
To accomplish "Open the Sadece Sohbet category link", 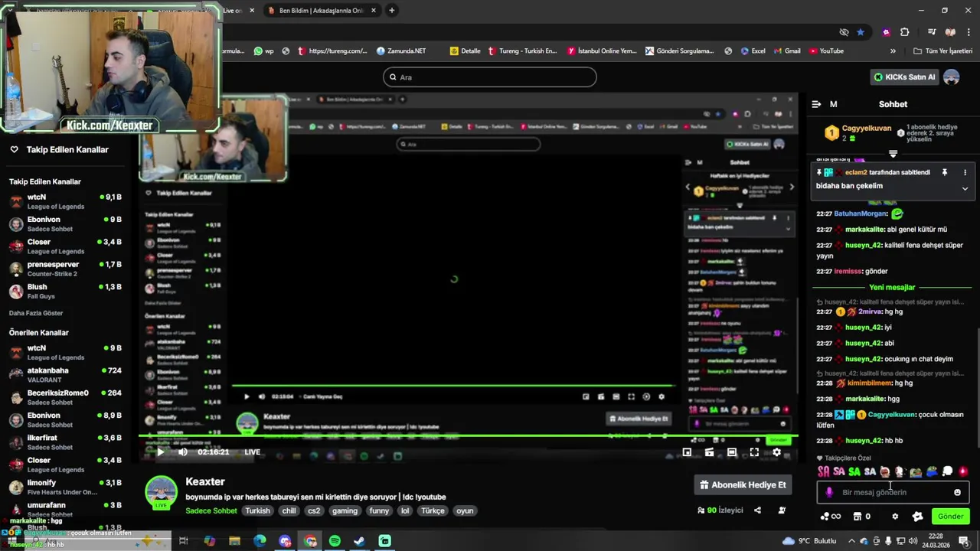I will pos(211,510).
